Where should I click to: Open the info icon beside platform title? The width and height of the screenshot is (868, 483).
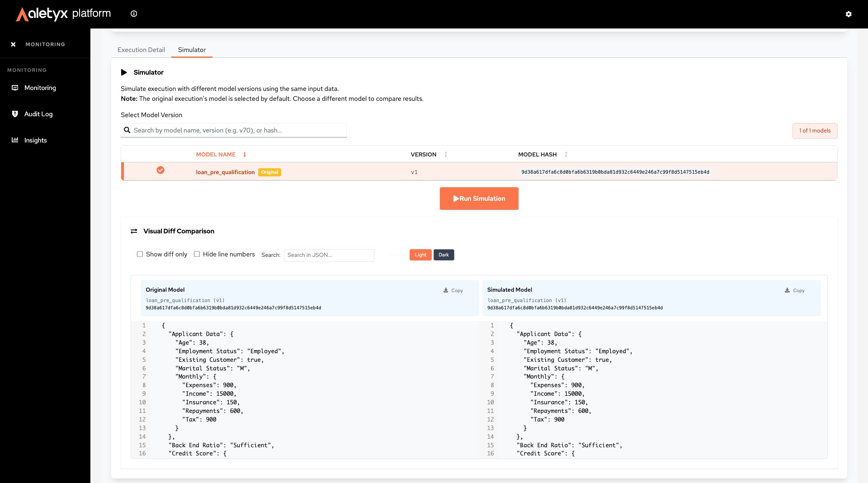coord(134,14)
